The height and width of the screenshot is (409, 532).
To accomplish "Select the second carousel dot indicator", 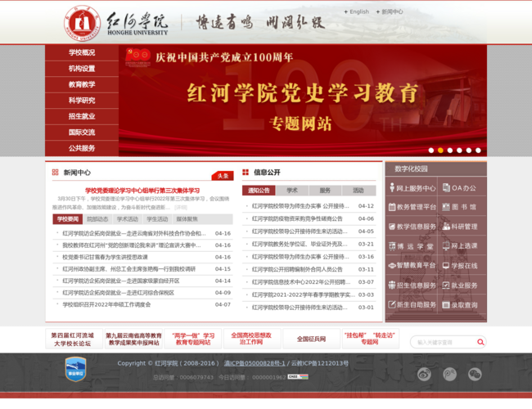I will pos(440,151).
